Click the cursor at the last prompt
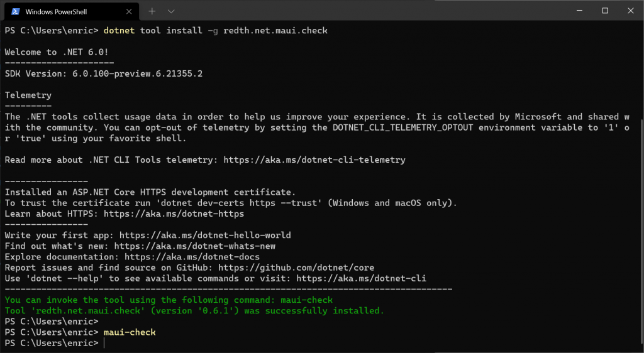644x353 pixels. (104, 343)
